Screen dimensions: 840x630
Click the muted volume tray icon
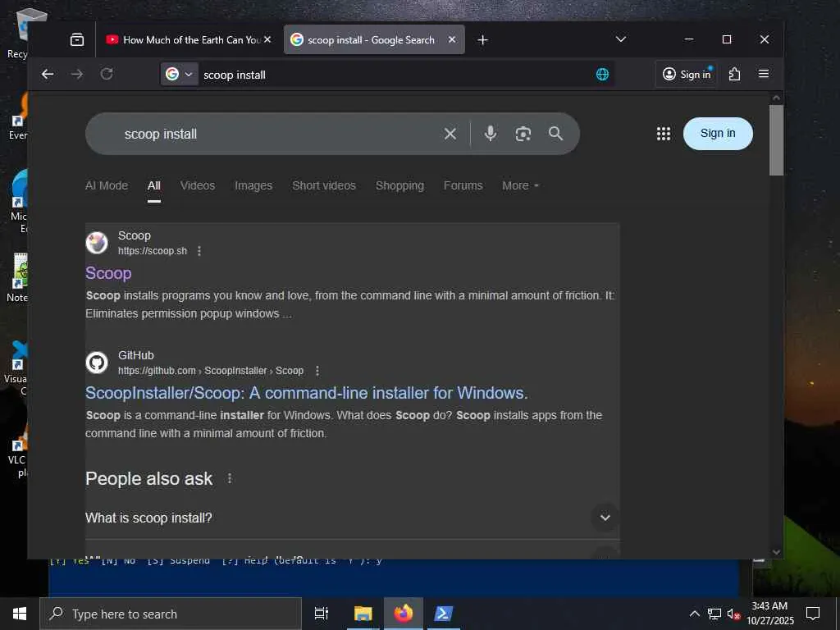point(733,614)
